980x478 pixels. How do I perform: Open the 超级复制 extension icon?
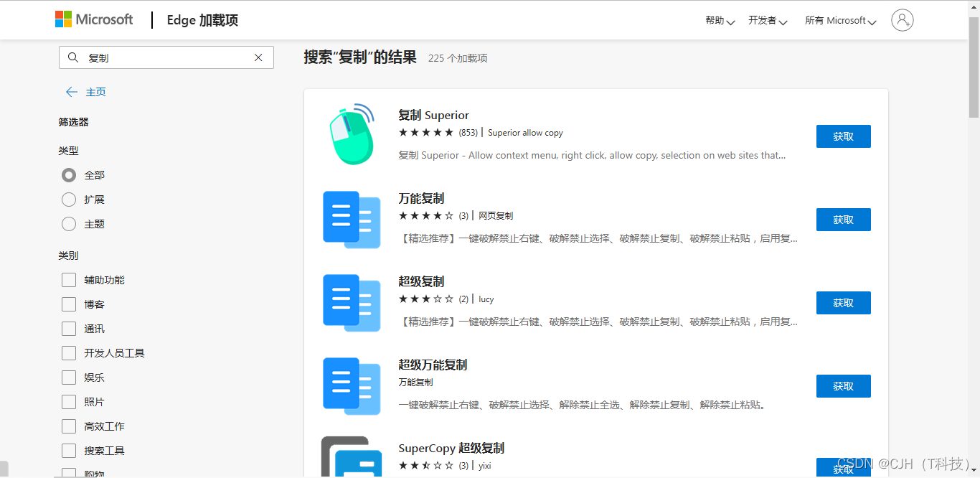point(352,303)
